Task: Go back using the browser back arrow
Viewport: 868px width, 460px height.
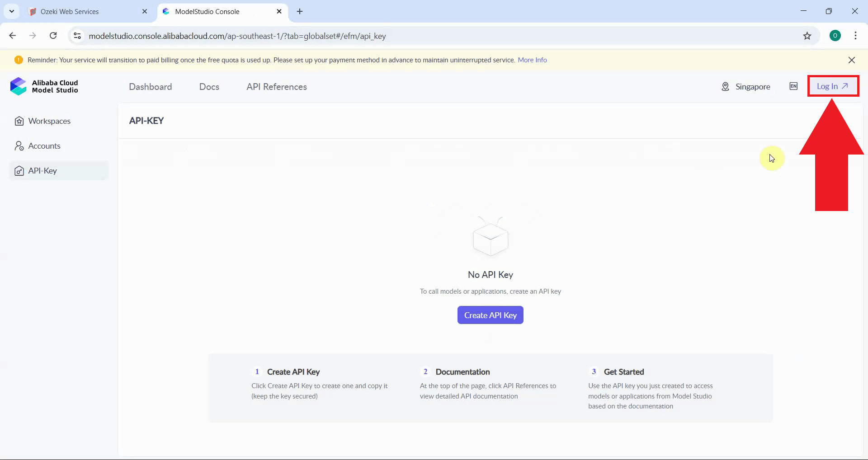Action: tap(12, 36)
